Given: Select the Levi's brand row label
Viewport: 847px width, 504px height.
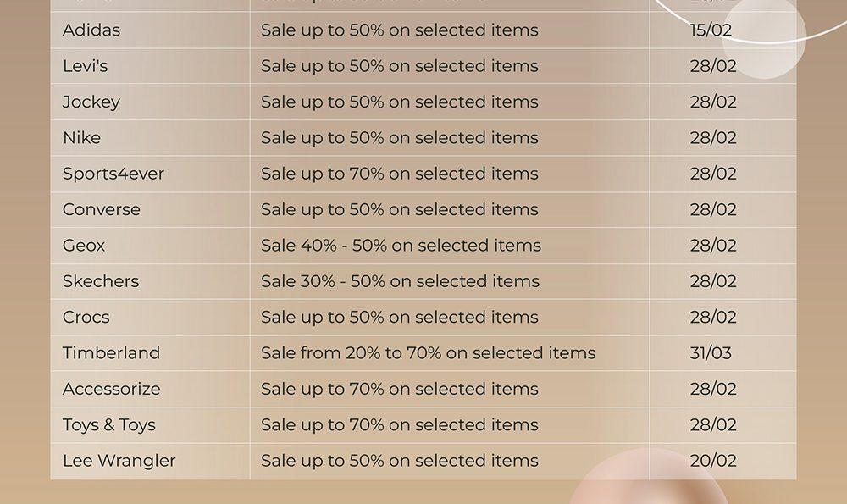Looking at the screenshot, I should coord(86,66).
